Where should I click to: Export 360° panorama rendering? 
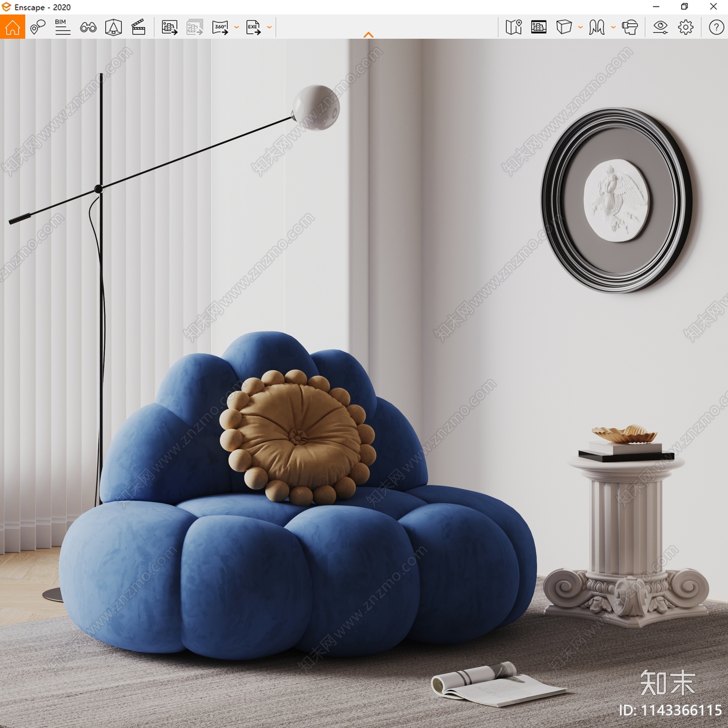[x=220, y=27]
